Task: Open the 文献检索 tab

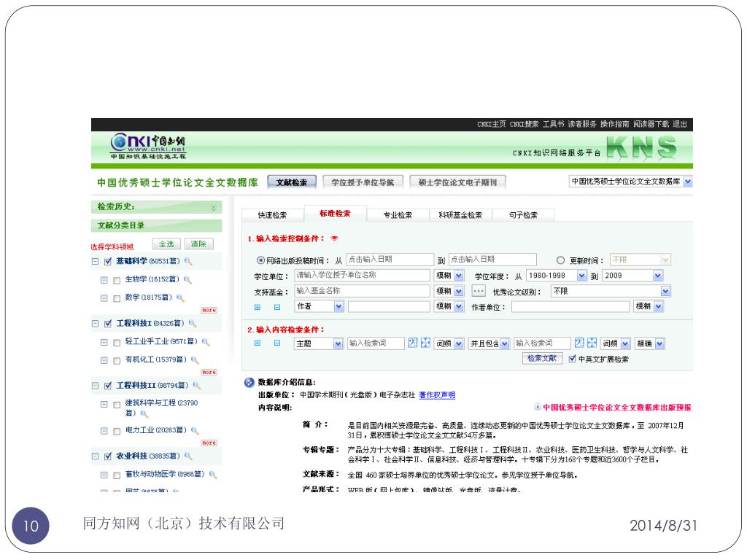Action: coord(292,182)
